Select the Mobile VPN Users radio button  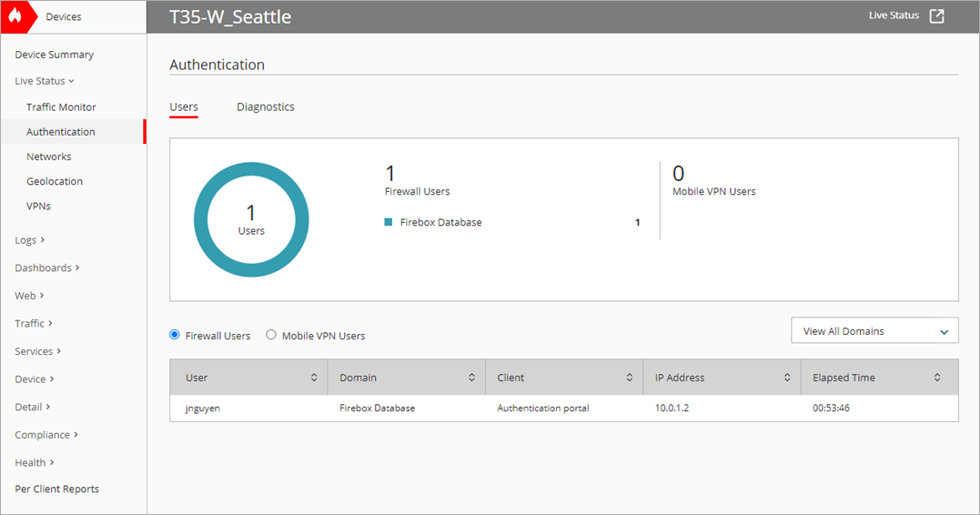point(271,336)
